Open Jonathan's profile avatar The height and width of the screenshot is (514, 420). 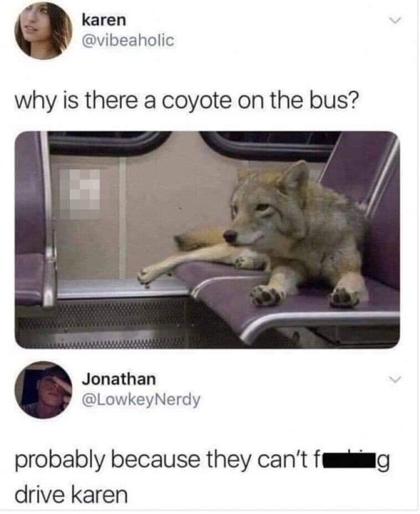(43, 390)
